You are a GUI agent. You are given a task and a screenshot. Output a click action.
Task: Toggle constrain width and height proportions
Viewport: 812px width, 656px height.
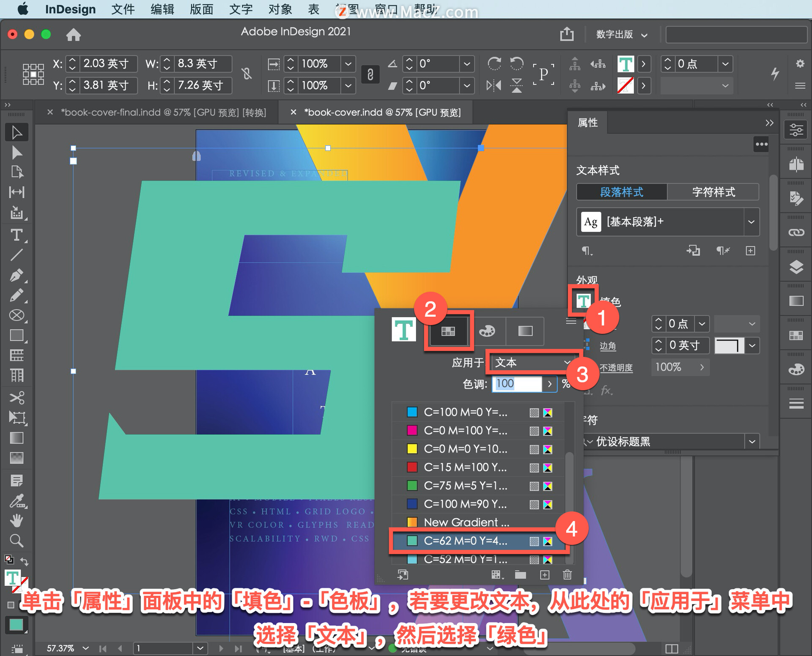[247, 74]
